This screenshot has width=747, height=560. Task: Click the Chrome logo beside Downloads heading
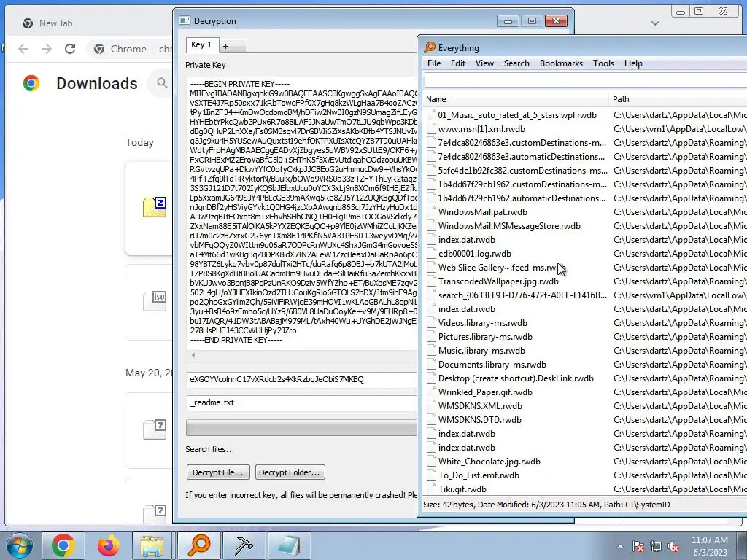tap(31, 83)
